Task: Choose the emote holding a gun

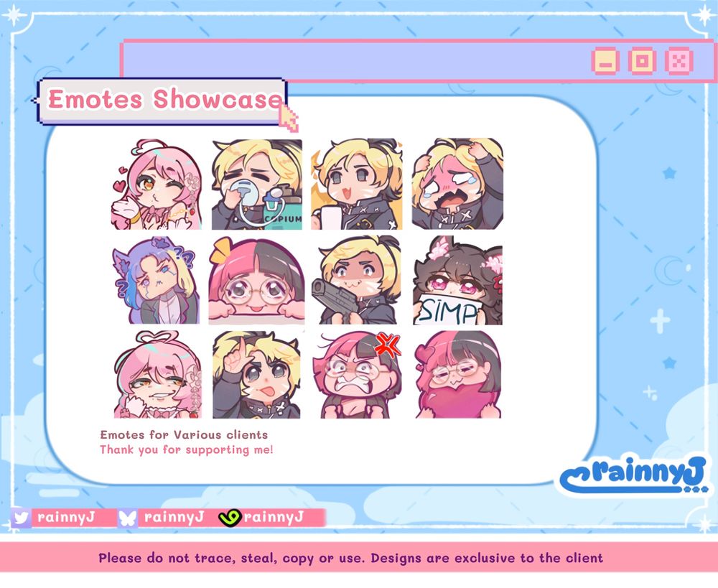Action: tap(357, 280)
